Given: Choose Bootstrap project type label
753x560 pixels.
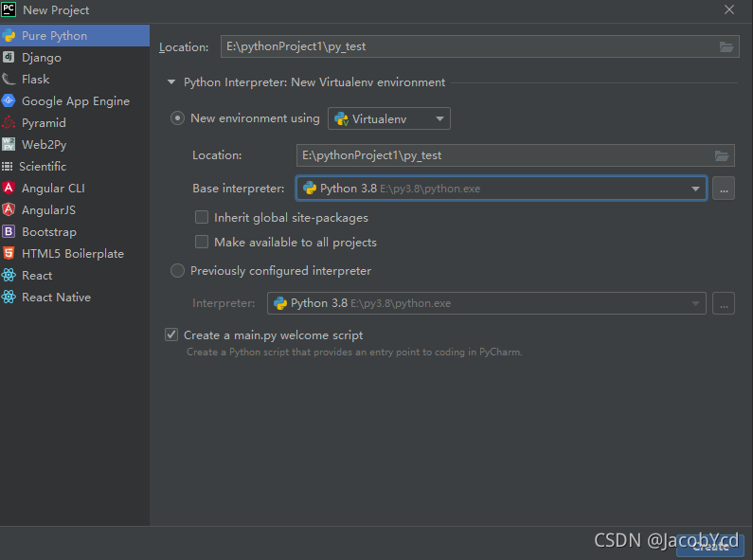Looking at the screenshot, I should click(49, 232).
